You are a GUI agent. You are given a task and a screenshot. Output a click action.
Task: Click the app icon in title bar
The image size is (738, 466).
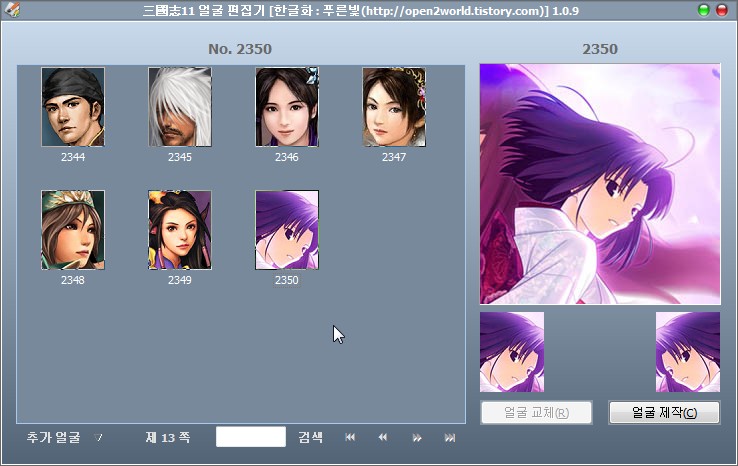point(12,10)
